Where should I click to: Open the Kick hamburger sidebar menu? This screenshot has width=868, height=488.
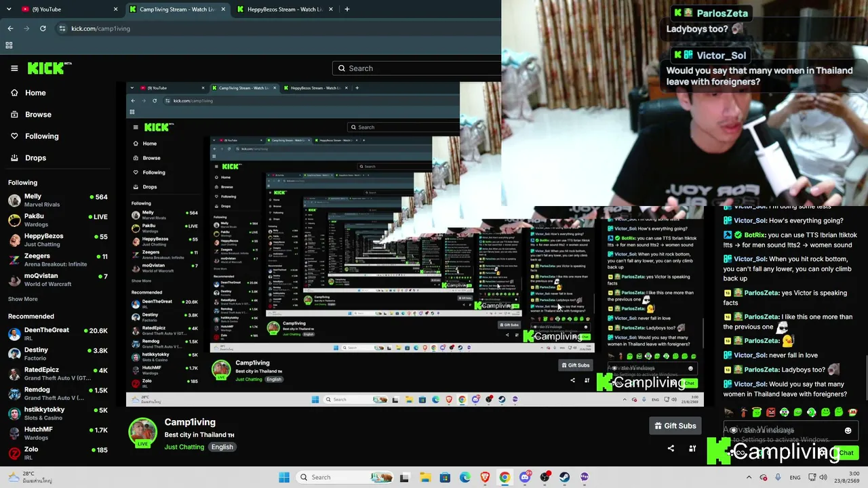(x=14, y=68)
